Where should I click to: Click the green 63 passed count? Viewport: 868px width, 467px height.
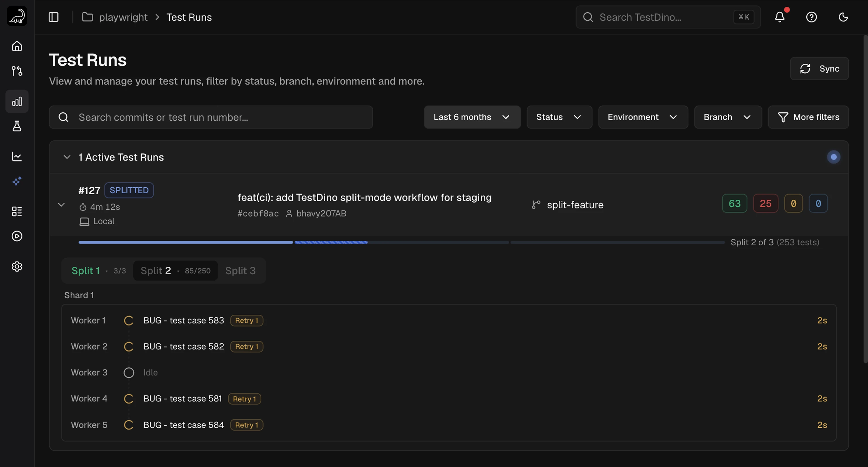(735, 203)
